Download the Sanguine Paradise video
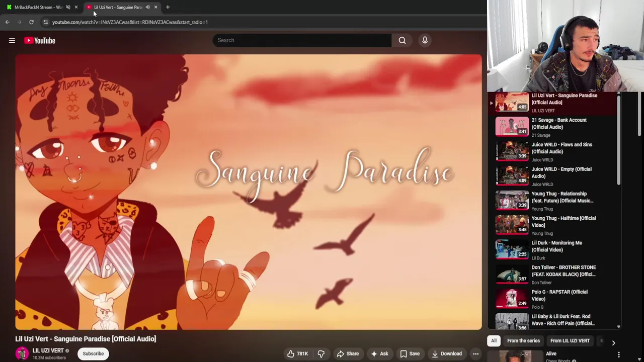 click(x=447, y=353)
